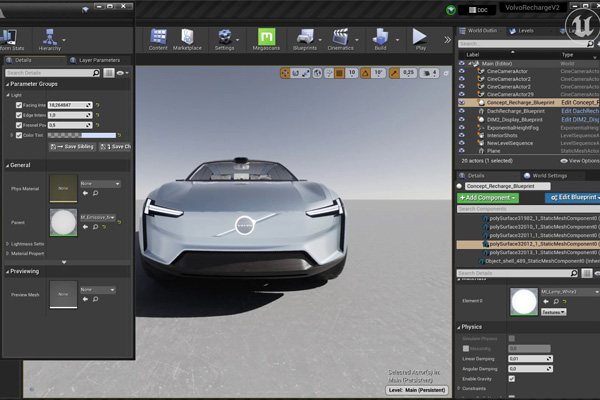Open the Content browser from the toolbar
The width and height of the screenshot is (600, 400).
[158, 38]
